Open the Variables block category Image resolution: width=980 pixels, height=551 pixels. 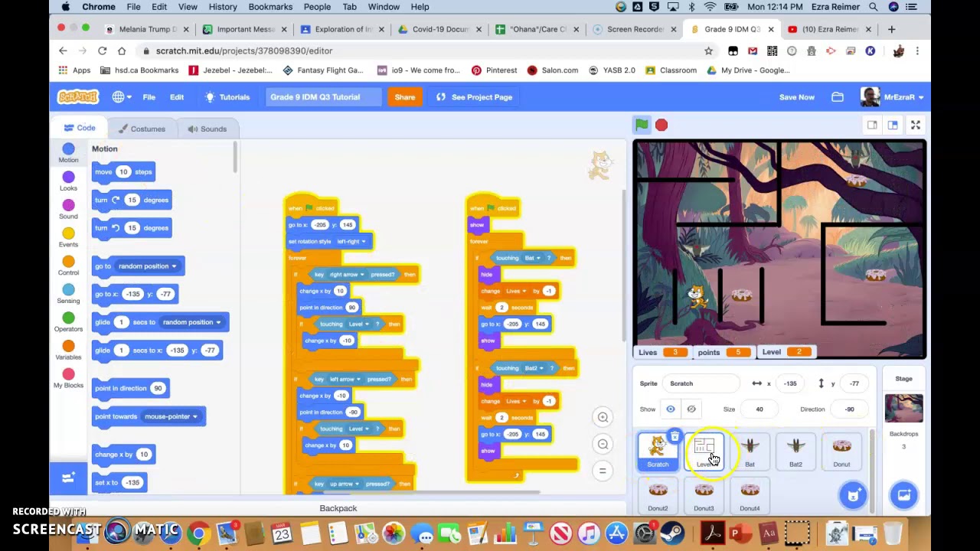(68, 350)
